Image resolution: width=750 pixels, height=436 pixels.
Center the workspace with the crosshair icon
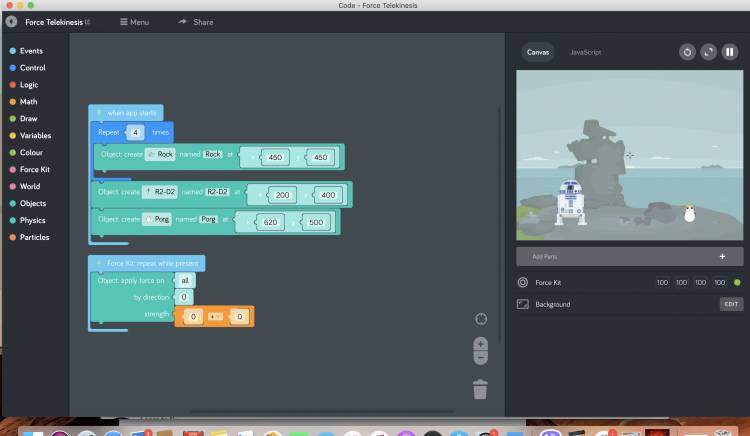tap(481, 319)
